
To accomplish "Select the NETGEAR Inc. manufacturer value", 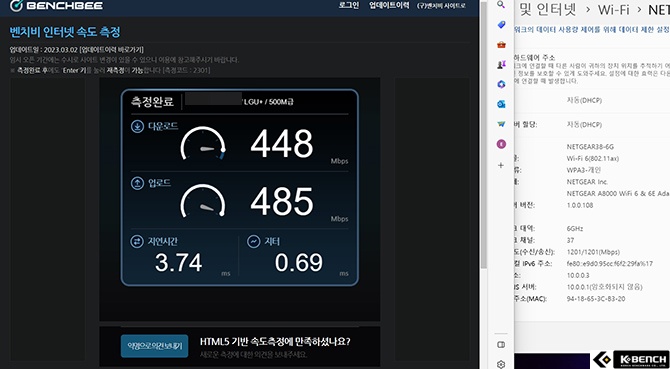I will tap(587, 182).
